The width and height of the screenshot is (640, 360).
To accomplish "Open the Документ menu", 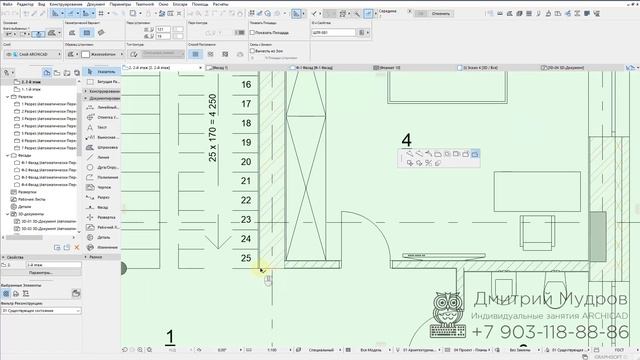I will (x=96, y=4).
